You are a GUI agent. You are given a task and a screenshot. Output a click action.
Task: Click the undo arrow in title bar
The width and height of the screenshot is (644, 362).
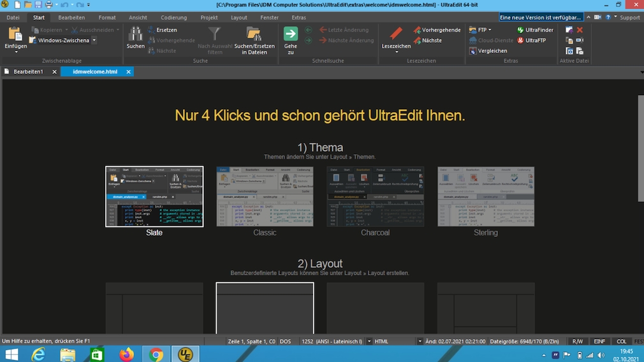pyautogui.click(x=64, y=5)
